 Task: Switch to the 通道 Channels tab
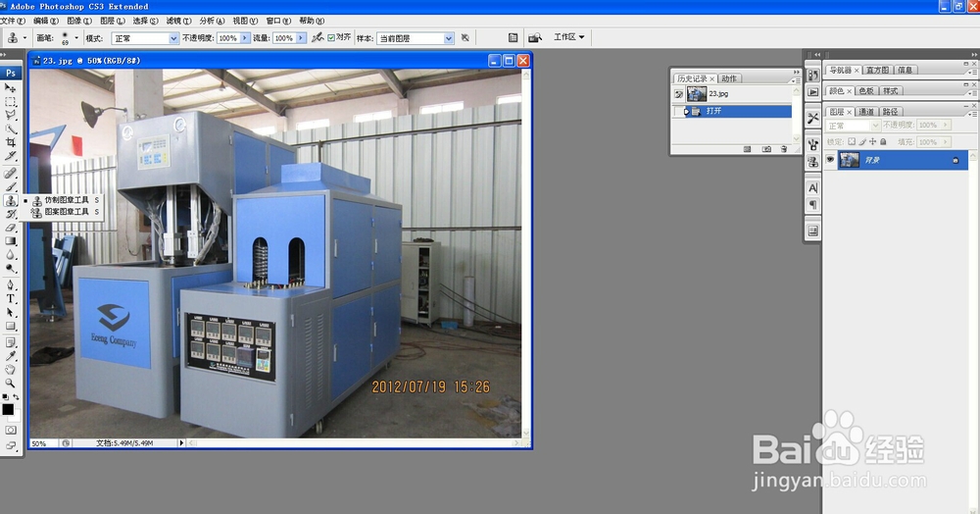tap(866, 111)
